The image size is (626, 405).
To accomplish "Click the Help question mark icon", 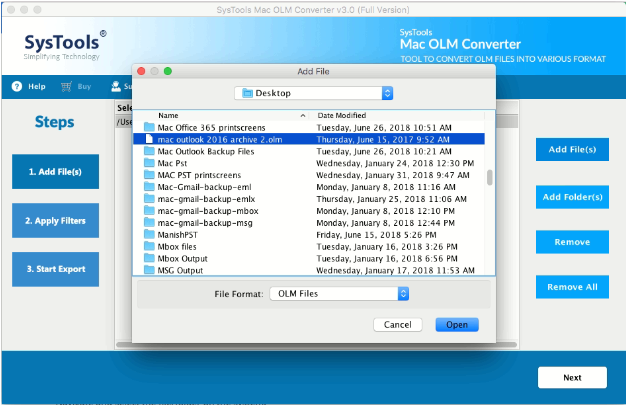I will (x=17, y=87).
